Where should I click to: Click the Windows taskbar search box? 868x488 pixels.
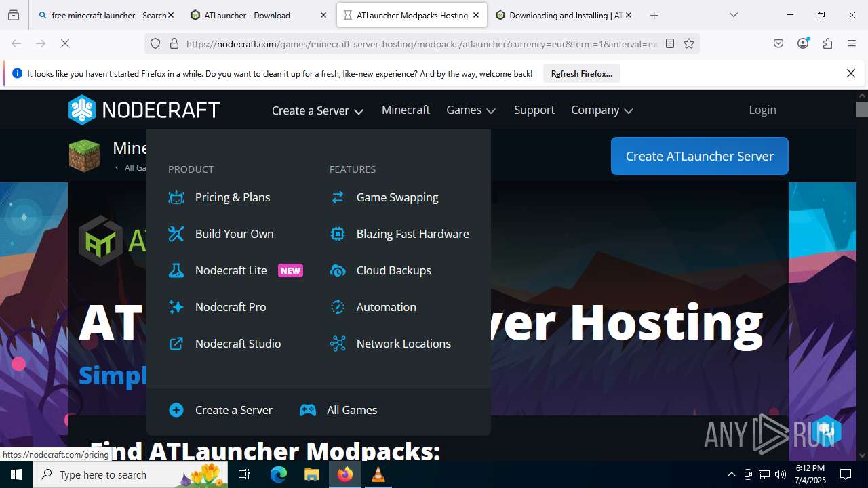131,474
